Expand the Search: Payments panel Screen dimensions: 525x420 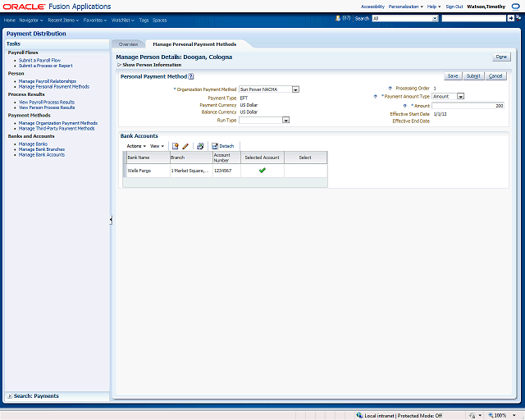click(10, 396)
